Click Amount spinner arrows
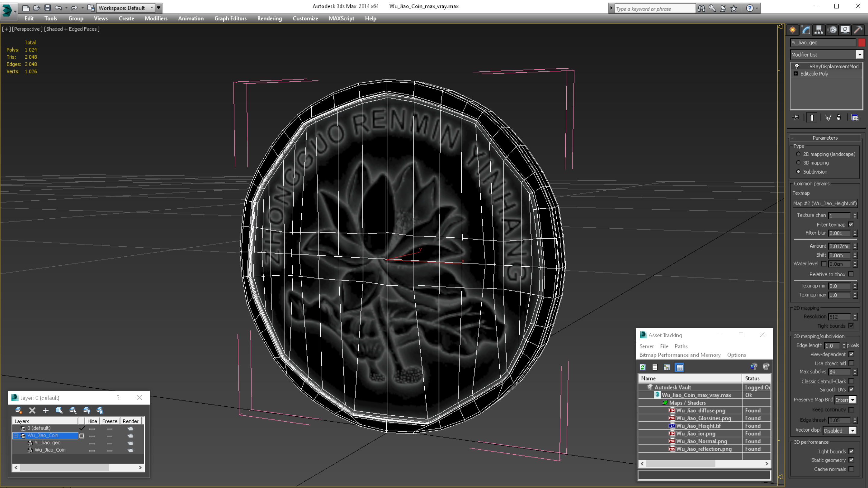The width and height of the screenshot is (868, 488). coord(855,246)
